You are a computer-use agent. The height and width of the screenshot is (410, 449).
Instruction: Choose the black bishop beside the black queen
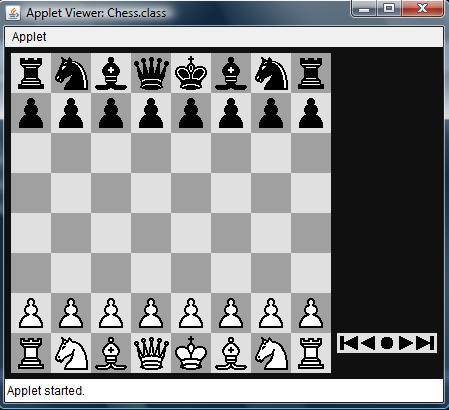pyautogui.click(x=111, y=73)
